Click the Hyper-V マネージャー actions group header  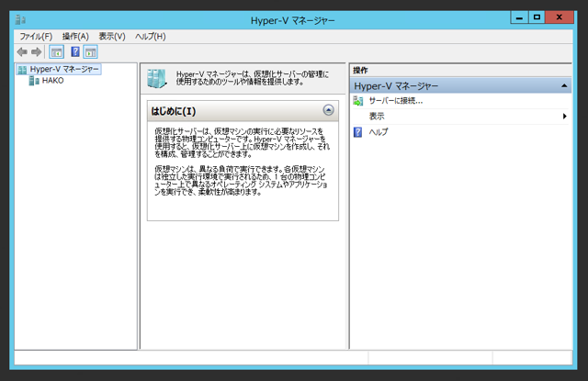(461, 85)
